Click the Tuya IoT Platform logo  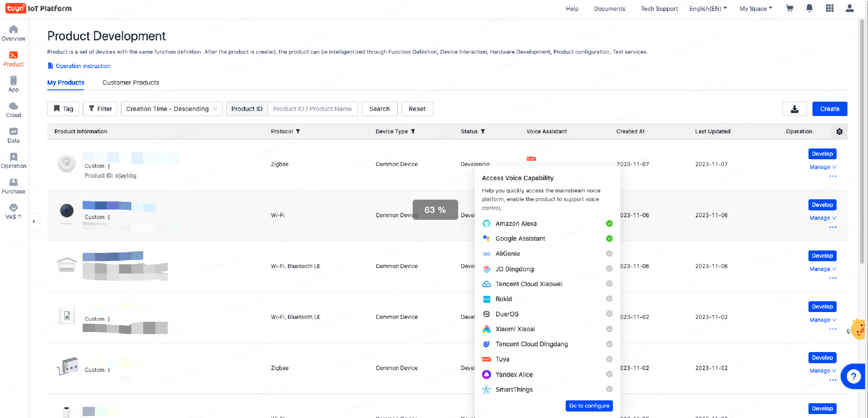click(x=39, y=8)
